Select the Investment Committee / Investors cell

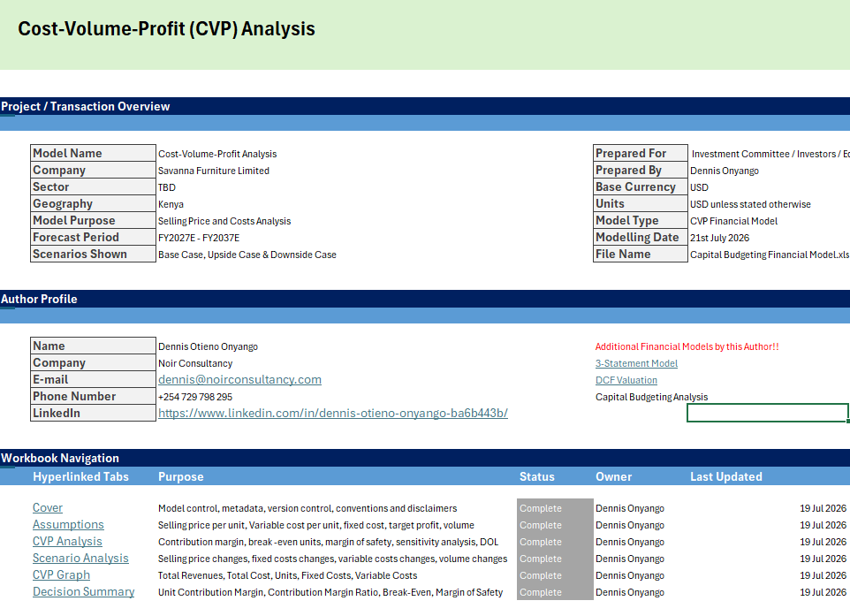[x=770, y=154]
